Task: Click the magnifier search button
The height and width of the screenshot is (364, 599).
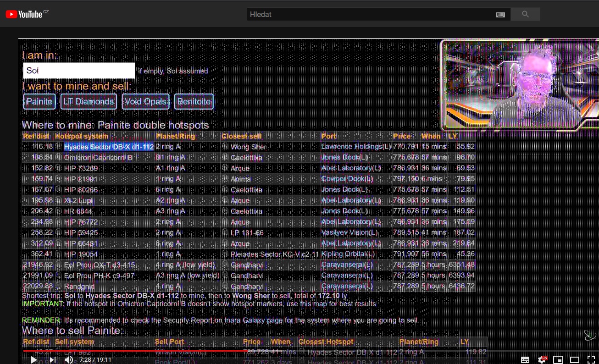Action: (525, 14)
